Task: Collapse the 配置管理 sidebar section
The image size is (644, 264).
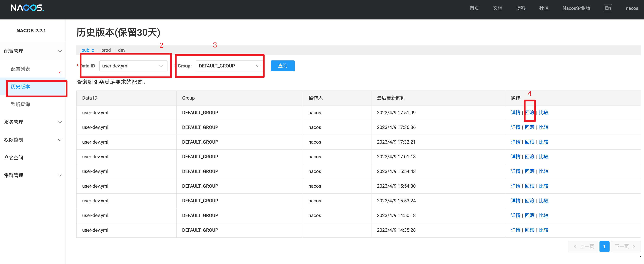Action: (x=33, y=51)
